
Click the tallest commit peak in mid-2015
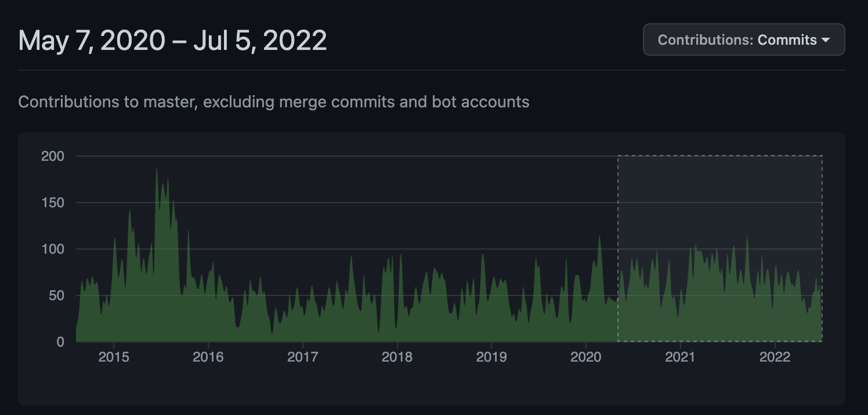coord(157,170)
